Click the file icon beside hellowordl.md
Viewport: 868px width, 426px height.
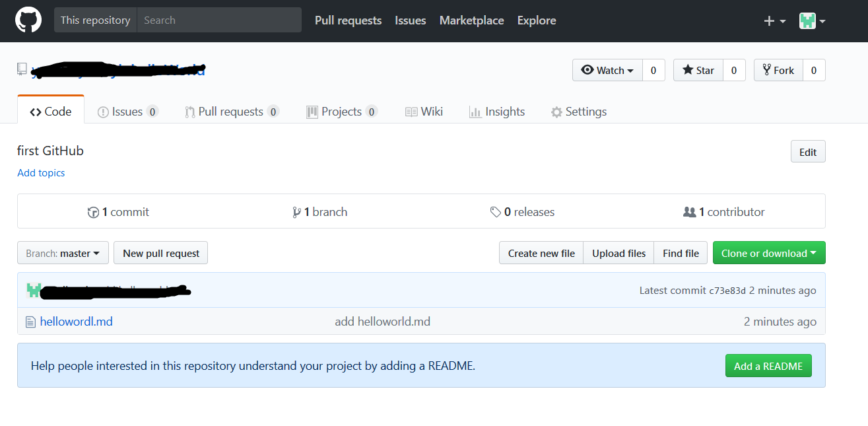click(x=30, y=322)
